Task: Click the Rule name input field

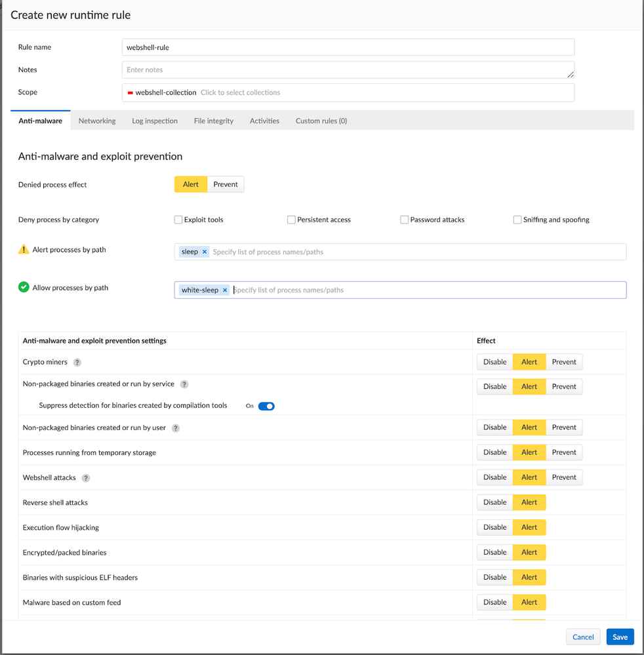Action: pos(348,47)
